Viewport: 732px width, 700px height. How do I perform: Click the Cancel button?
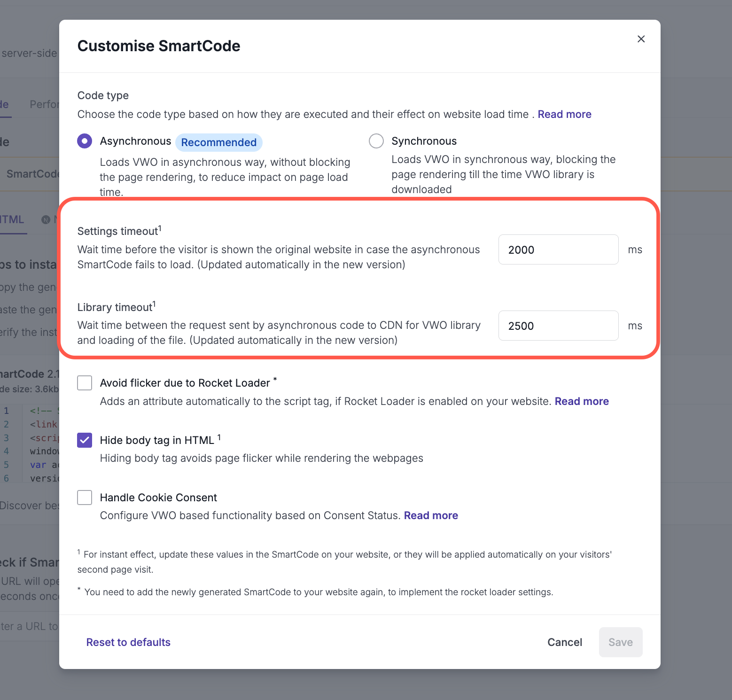[565, 642]
